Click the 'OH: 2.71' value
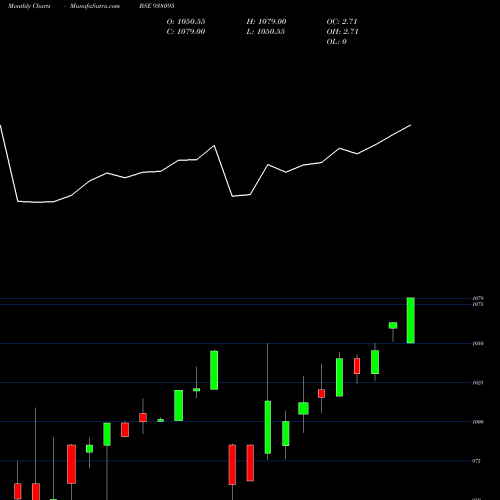This screenshot has width=500, height=500. click(x=342, y=32)
